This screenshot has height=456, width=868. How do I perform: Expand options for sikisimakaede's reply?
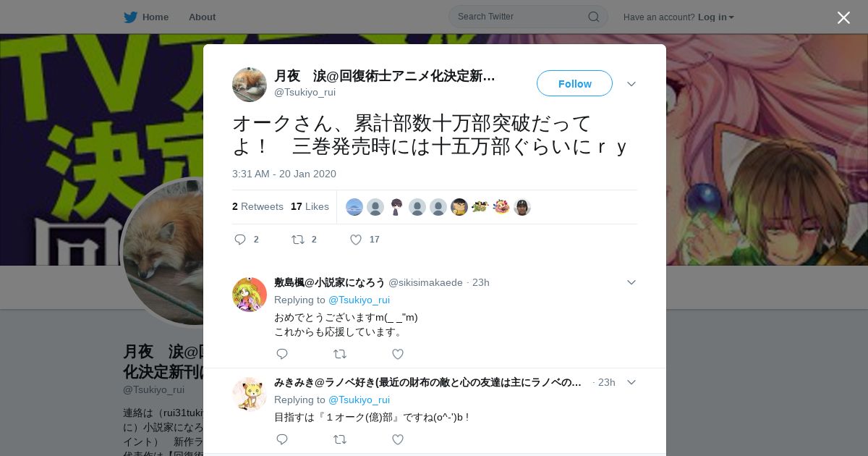(x=631, y=282)
